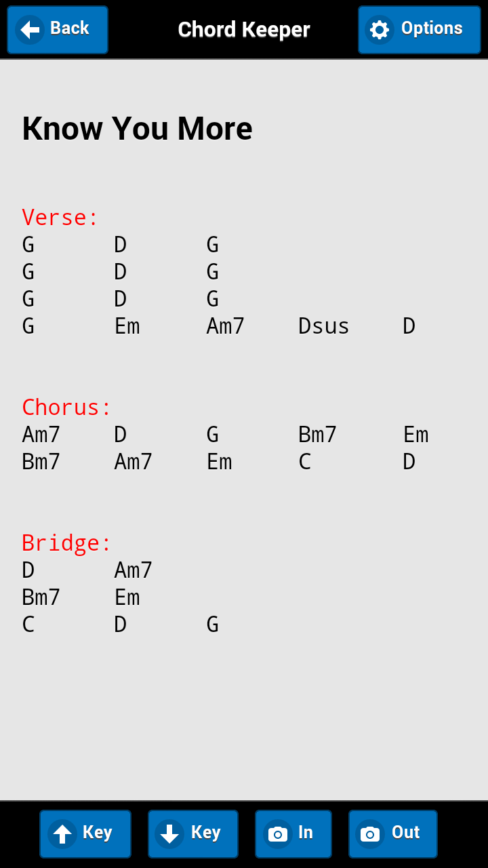Open the Options menu
Screen dimensions: 488x868
click(419, 29)
